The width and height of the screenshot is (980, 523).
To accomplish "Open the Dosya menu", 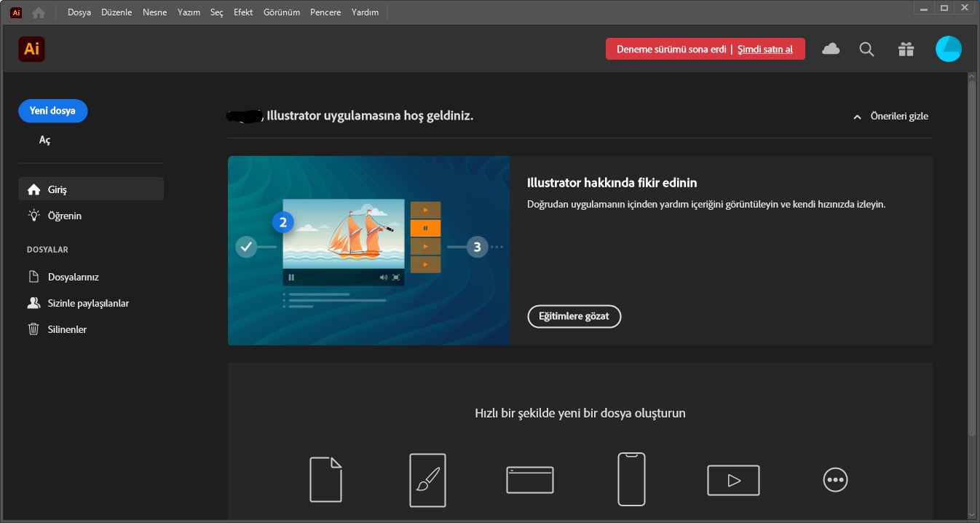I will (x=79, y=12).
